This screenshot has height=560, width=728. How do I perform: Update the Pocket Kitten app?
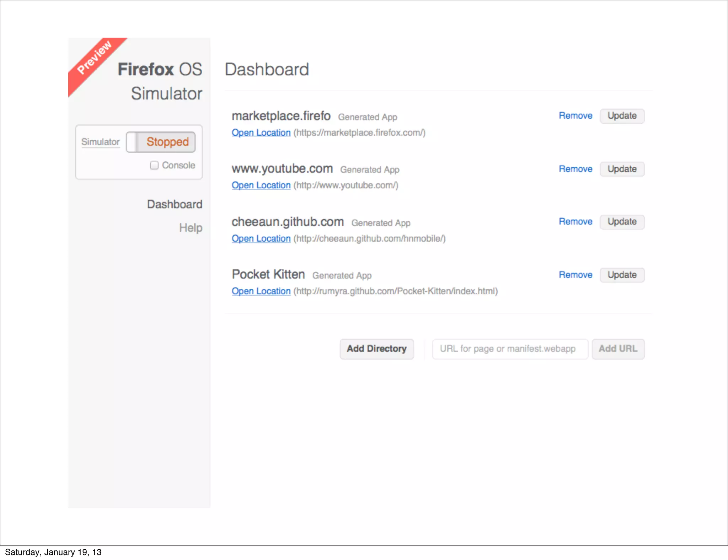click(622, 275)
